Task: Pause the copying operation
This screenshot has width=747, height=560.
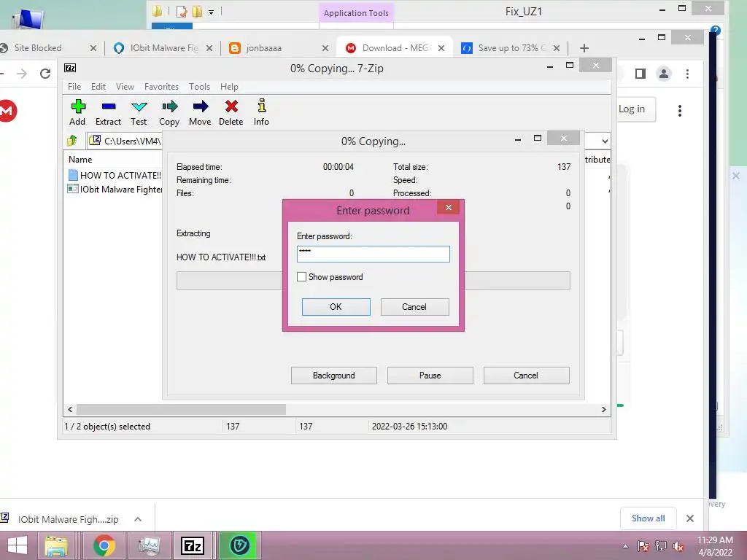Action: pos(430,376)
